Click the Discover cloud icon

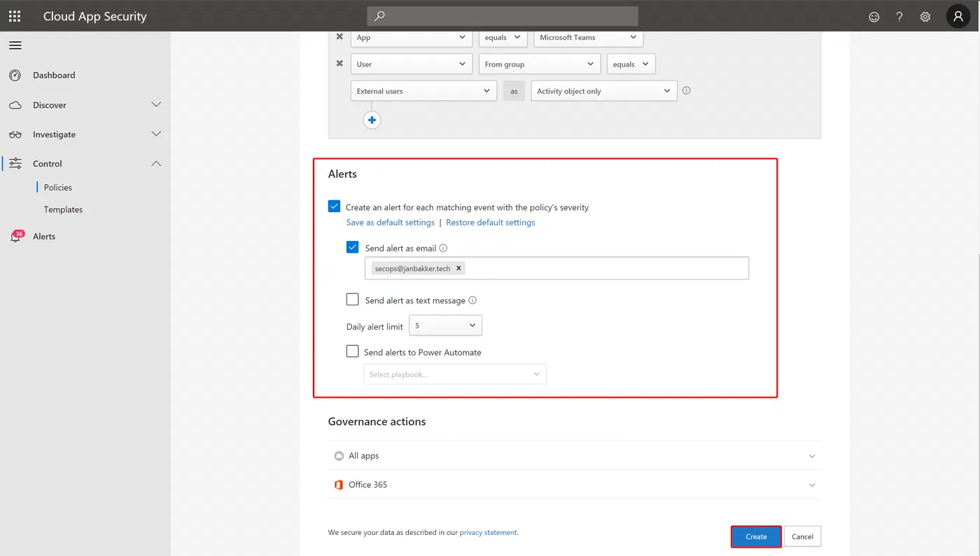coord(15,105)
